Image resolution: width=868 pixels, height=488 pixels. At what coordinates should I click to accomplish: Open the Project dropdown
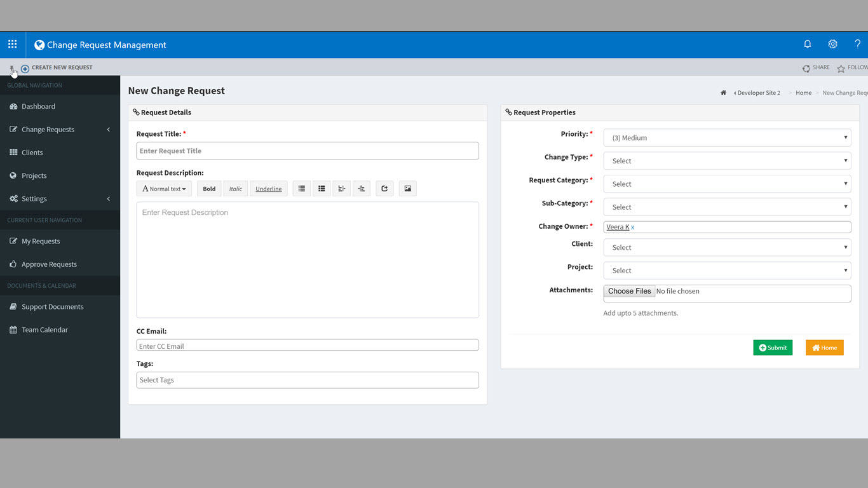click(727, 271)
